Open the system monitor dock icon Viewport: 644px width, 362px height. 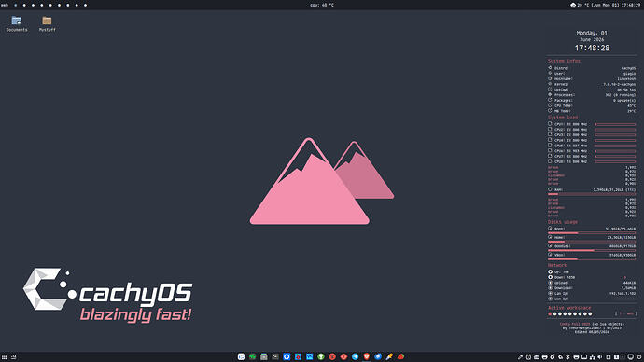(x=252, y=356)
